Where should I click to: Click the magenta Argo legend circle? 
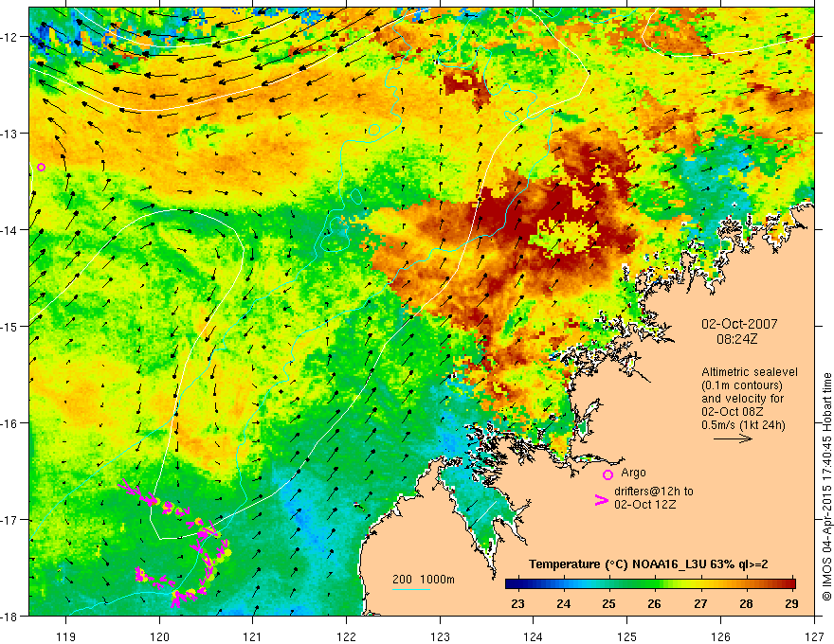coord(607,475)
